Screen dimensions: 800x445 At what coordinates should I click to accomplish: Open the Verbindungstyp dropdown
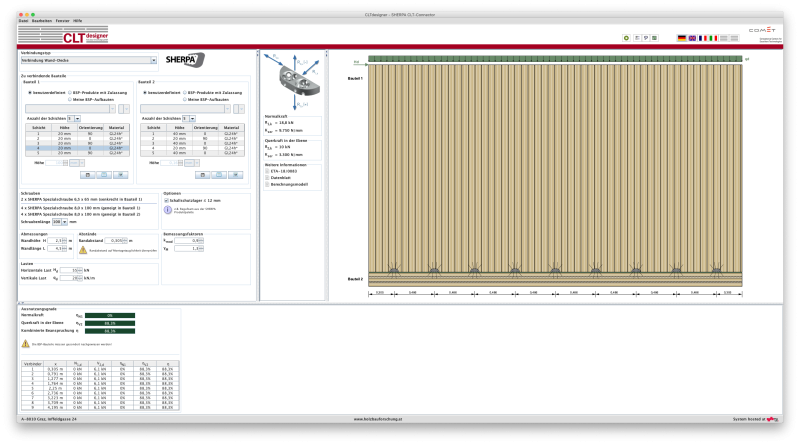153,60
